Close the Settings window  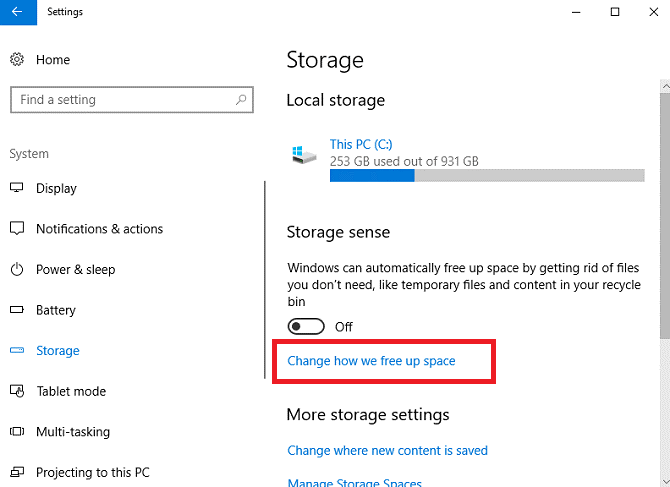click(653, 12)
